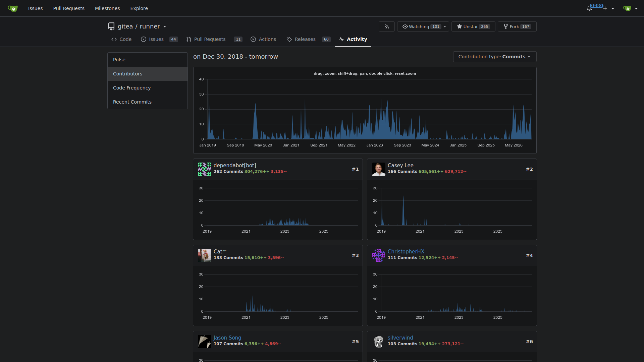
Task: Open the Actions tab
Action: (263, 39)
